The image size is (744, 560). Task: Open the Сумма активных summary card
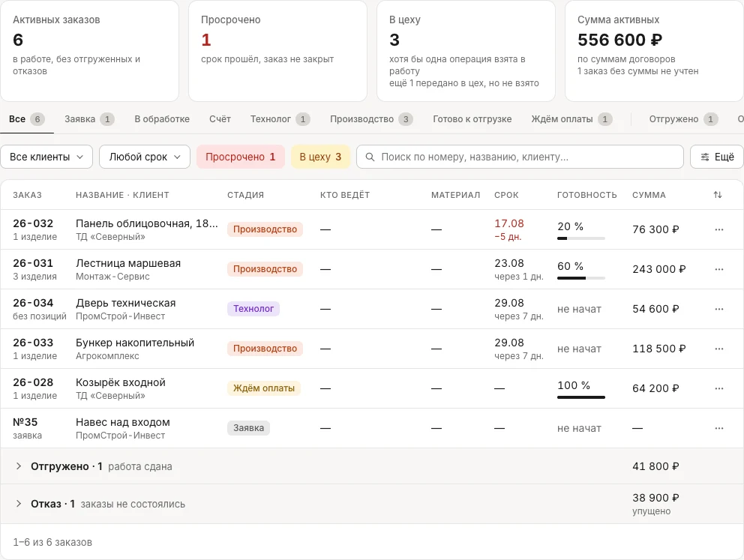654,51
